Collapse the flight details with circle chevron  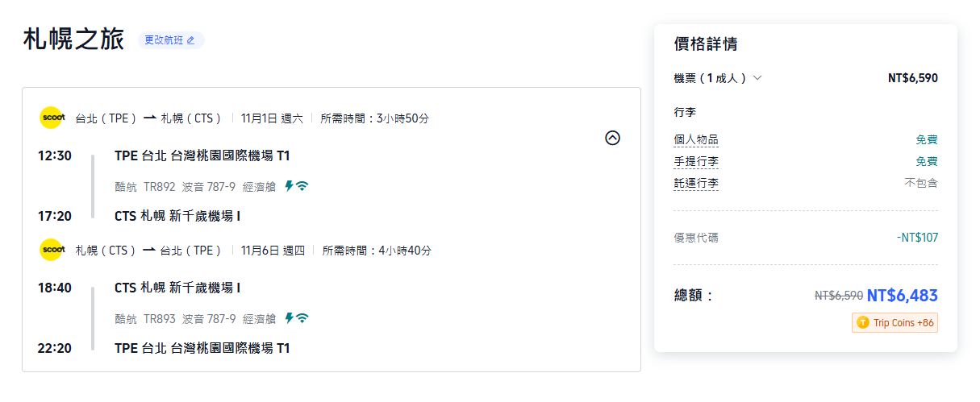point(613,138)
